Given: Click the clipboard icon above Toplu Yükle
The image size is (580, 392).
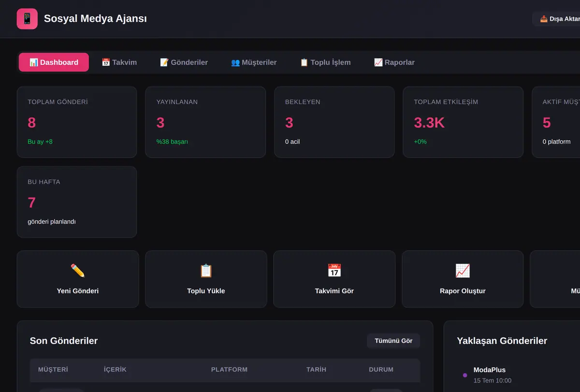Looking at the screenshot, I should coord(206,271).
